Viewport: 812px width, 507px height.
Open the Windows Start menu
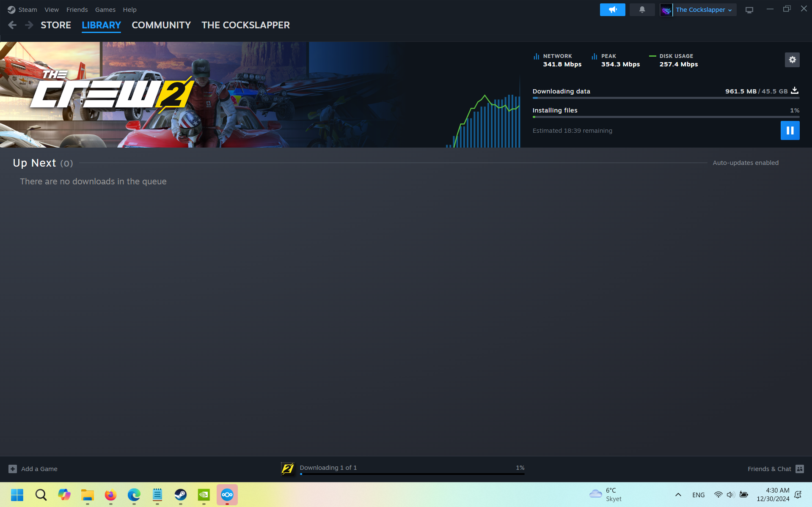pyautogui.click(x=17, y=495)
